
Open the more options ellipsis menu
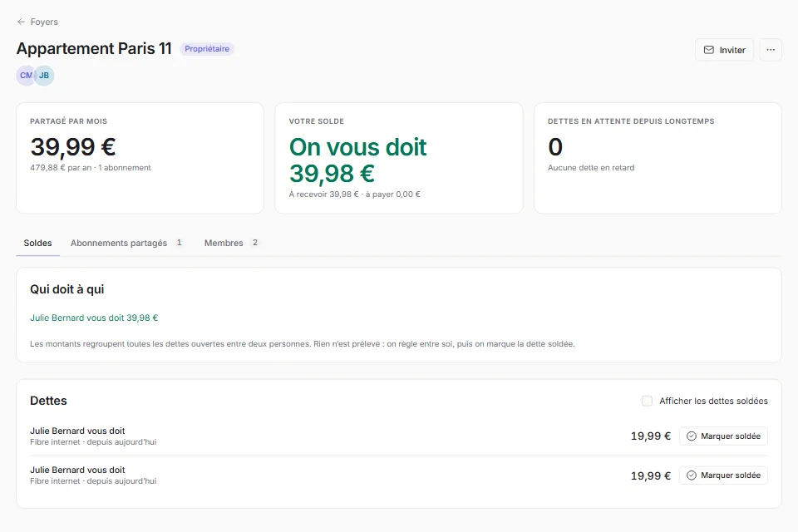(x=771, y=50)
